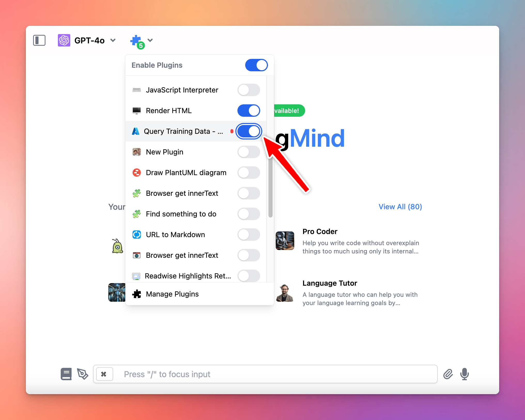Open the prompt library book icon
The image size is (525, 420).
(66, 374)
